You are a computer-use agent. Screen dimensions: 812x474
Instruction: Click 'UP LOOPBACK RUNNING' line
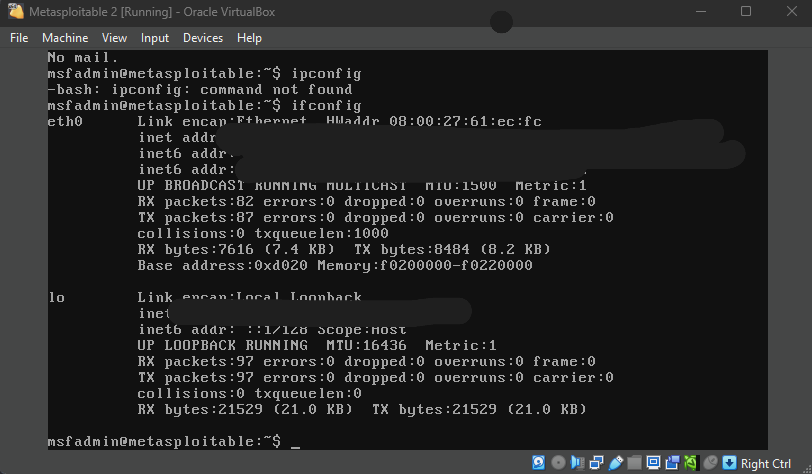click(317, 346)
